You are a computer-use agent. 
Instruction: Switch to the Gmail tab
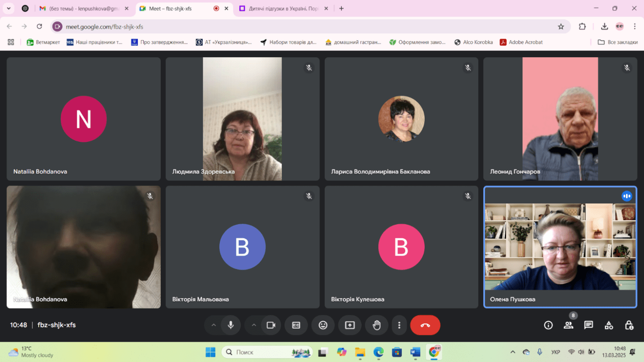click(x=83, y=9)
